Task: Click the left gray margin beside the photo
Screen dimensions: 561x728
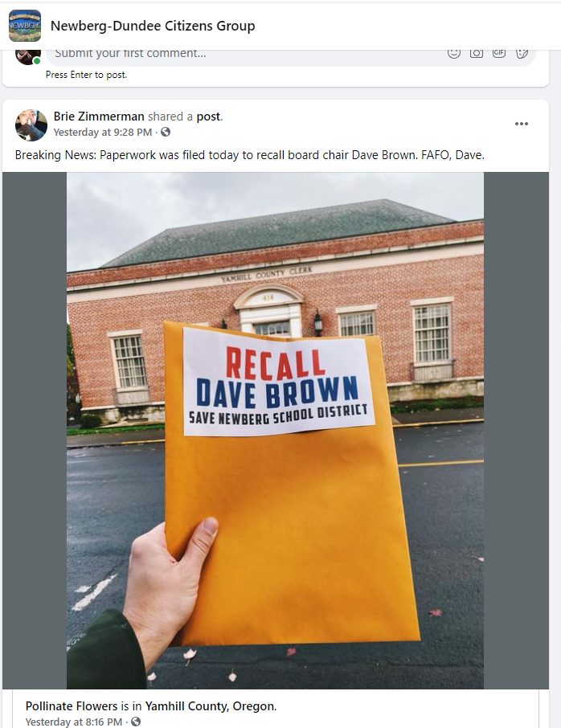Action: click(35, 431)
